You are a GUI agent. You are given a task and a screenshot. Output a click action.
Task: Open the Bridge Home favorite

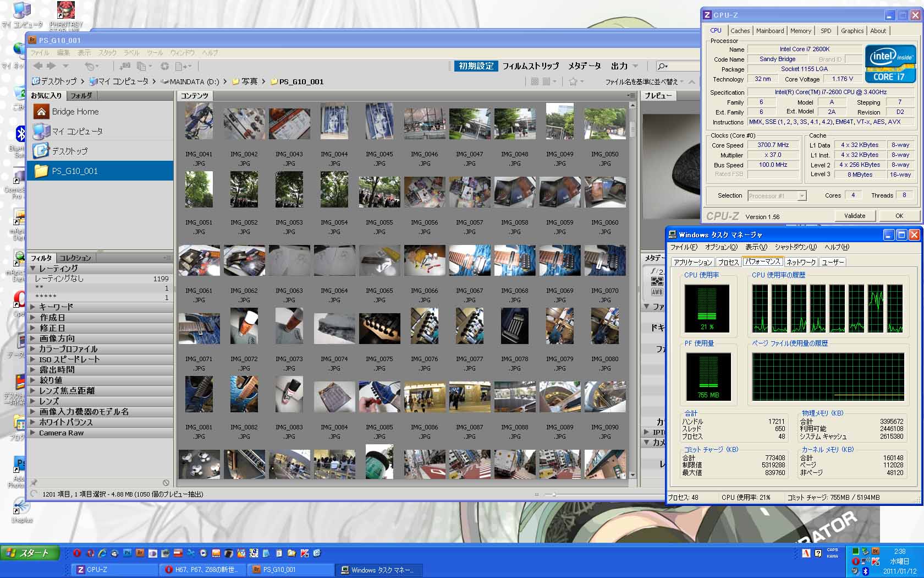(100, 112)
